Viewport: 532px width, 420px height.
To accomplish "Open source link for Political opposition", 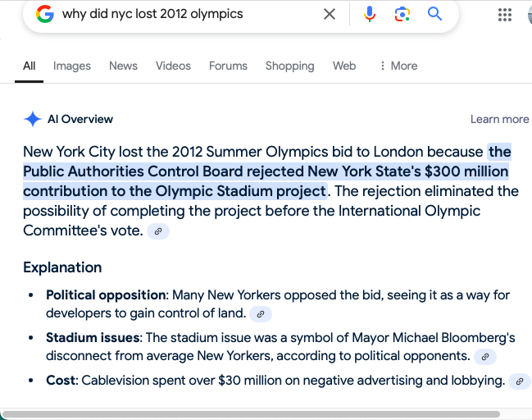I will (260, 313).
